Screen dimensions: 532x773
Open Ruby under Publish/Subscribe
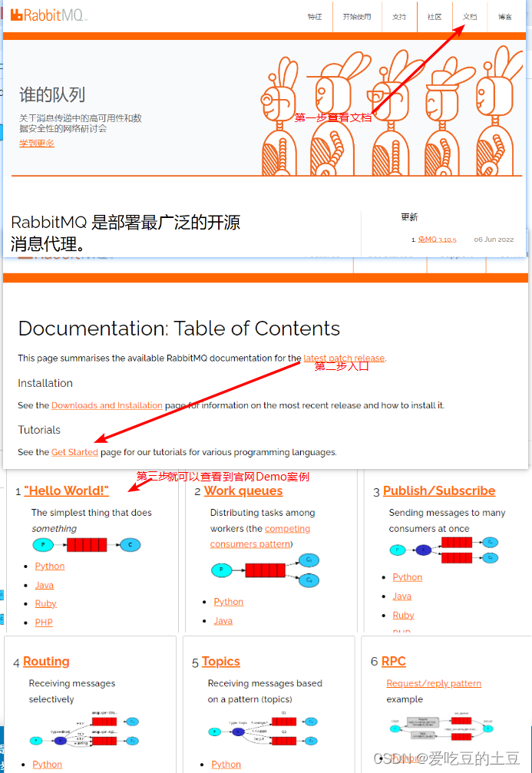(403, 615)
